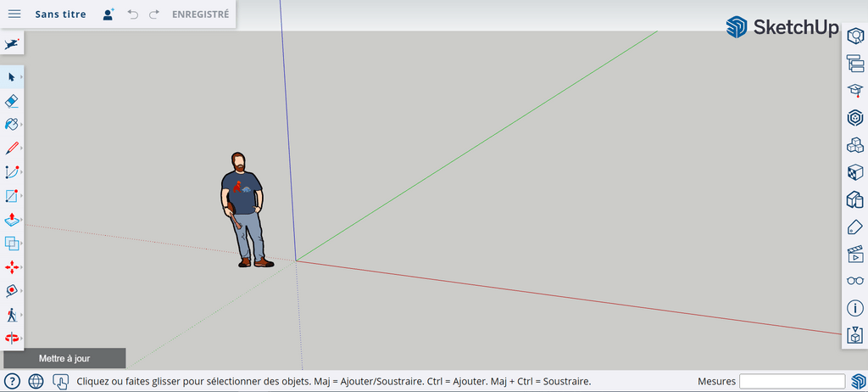Screen dimensions: 868x392
Task: Select the Walk tool
Action: click(11, 315)
